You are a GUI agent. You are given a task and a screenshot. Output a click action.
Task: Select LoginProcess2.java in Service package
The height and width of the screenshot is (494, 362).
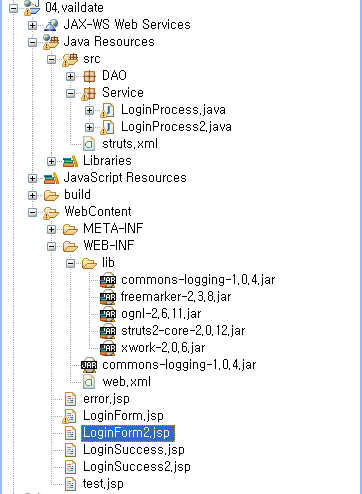tap(176, 127)
